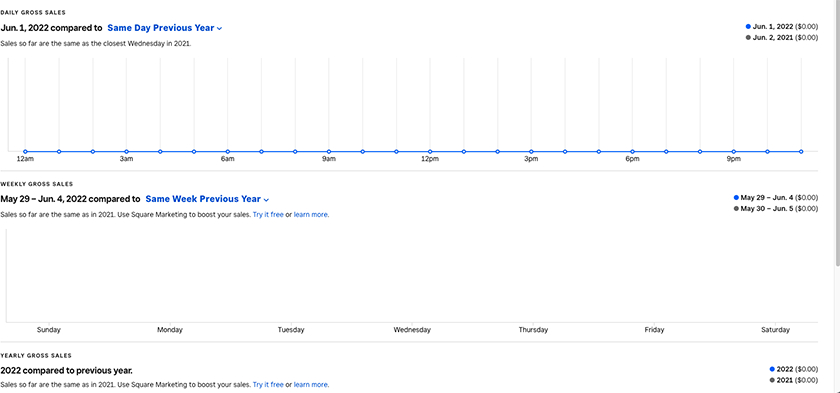The image size is (840, 393).
Task: Click the 'May 29 – Jun. 4, 2022 compared to' title
Action: [x=70, y=199]
